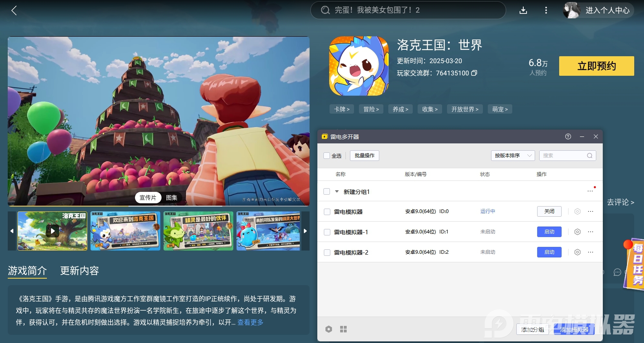The height and width of the screenshot is (343, 644).
Task: Click the video progress bar under trailer
Action: point(159,206)
